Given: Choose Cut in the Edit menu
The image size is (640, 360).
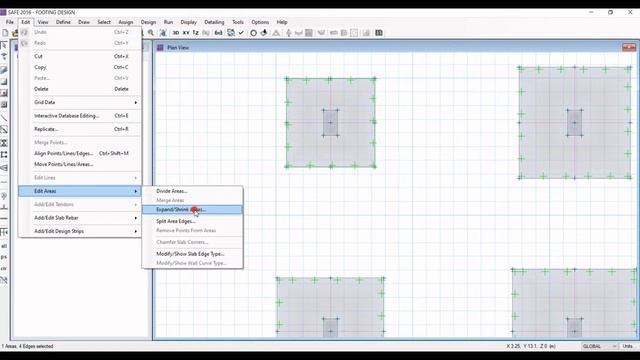Looking at the screenshot, I should click(80, 56).
